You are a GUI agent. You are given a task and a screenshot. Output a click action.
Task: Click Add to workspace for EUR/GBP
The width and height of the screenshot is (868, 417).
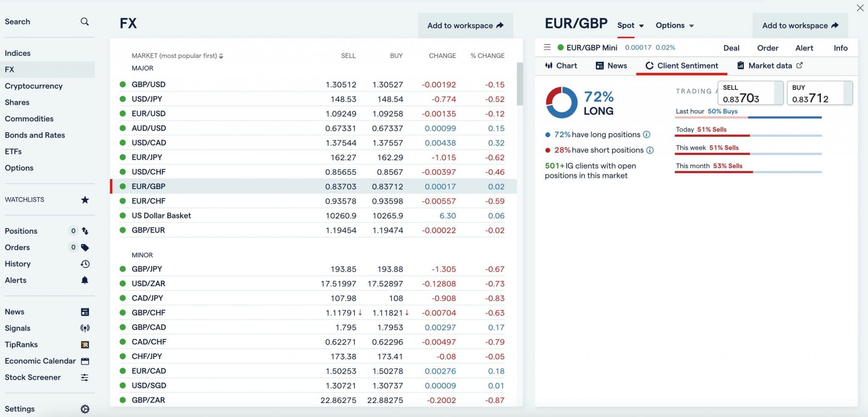click(x=800, y=25)
